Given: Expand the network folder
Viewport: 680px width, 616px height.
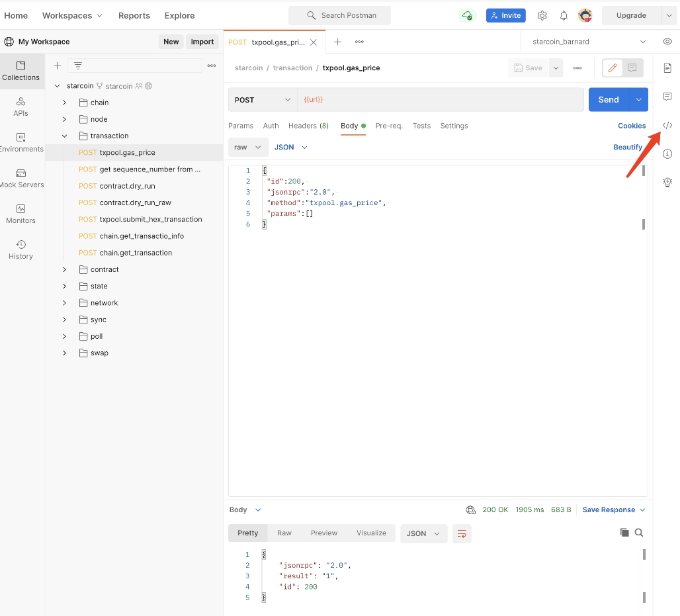Looking at the screenshot, I should pyautogui.click(x=64, y=303).
